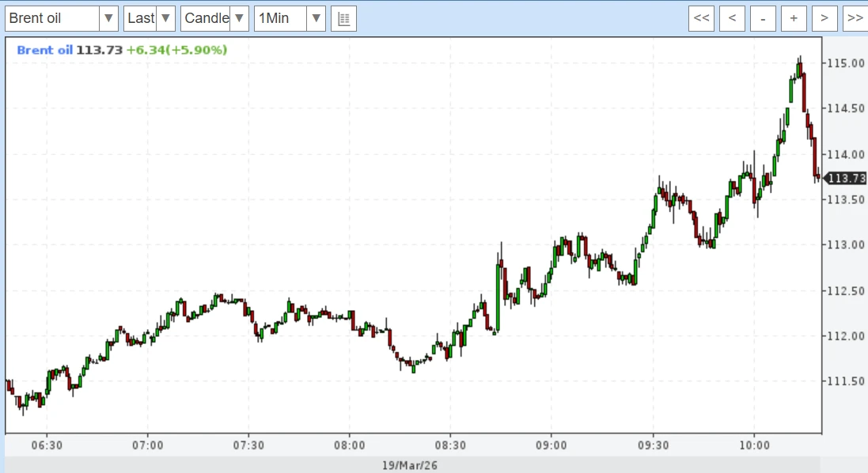Jump to latest data with >> button
The height and width of the screenshot is (473, 868).
[x=855, y=18]
